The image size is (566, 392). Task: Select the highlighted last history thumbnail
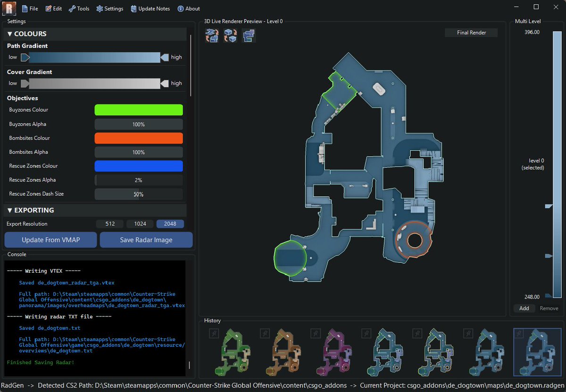[537, 352]
